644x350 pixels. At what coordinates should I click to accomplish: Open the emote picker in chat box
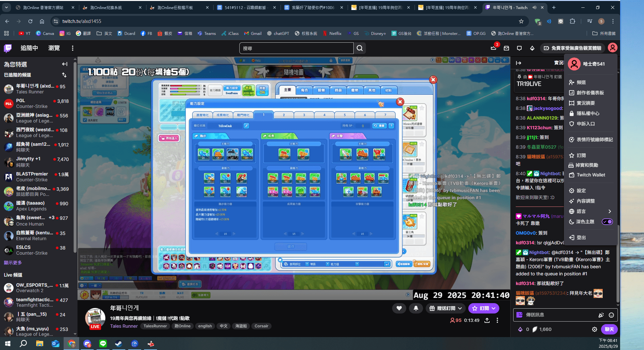pos(611,315)
